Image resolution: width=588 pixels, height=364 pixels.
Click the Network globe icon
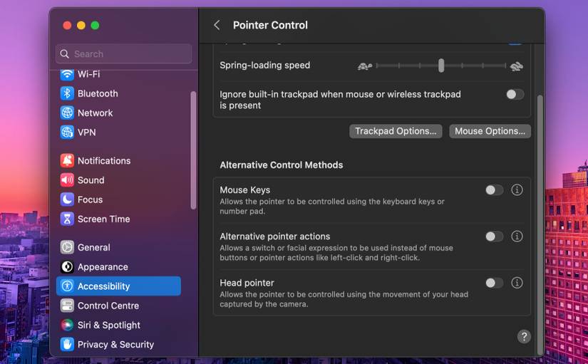coord(67,113)
